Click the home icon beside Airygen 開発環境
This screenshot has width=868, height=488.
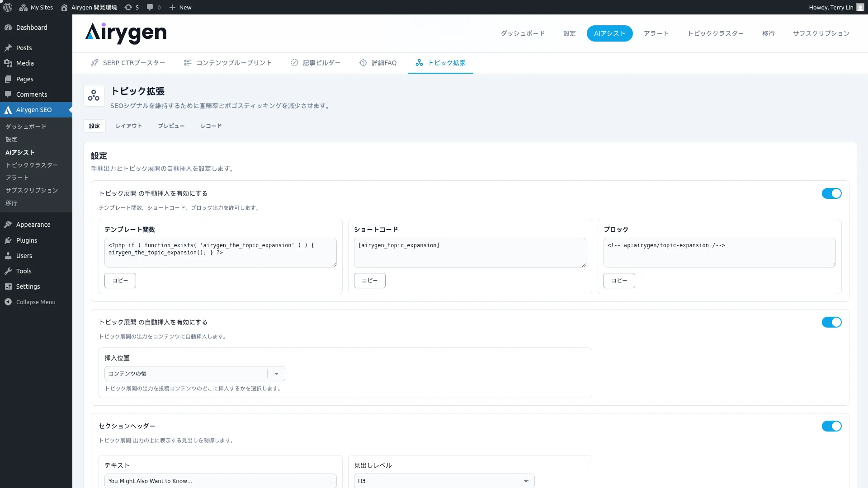pyautogui.click(x=64, y=7)
